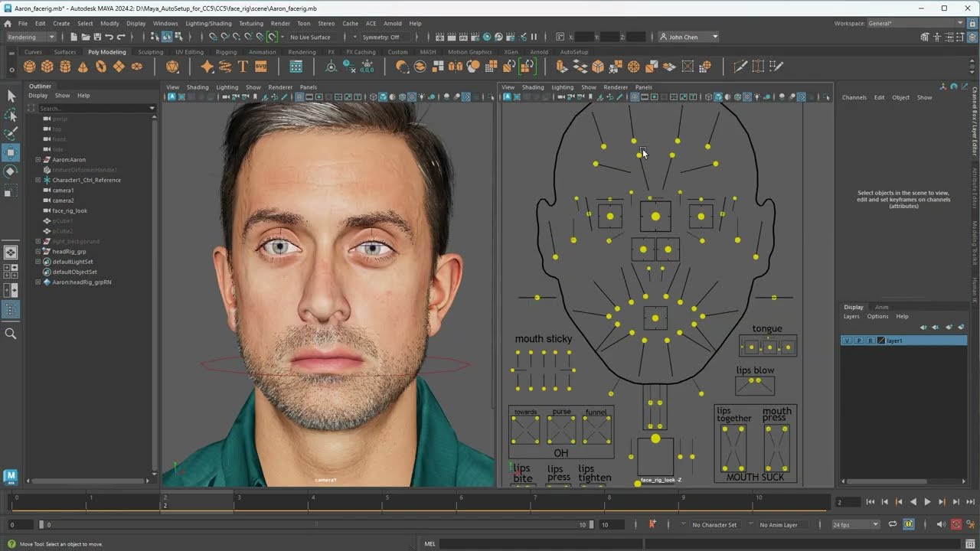Viewport: 980px width, 551px height.
Task: Switch to the Rigging shelf tab
Action: 226,52
